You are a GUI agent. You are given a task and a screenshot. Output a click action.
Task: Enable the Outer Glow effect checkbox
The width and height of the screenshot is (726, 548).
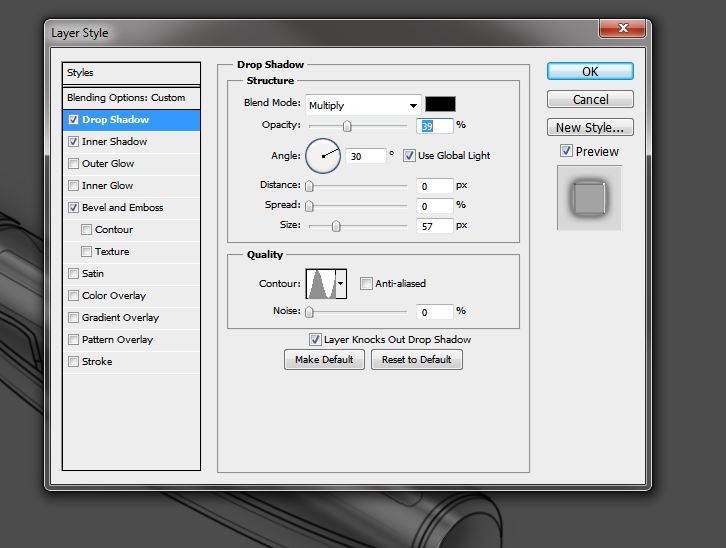(x=74, y=164)
